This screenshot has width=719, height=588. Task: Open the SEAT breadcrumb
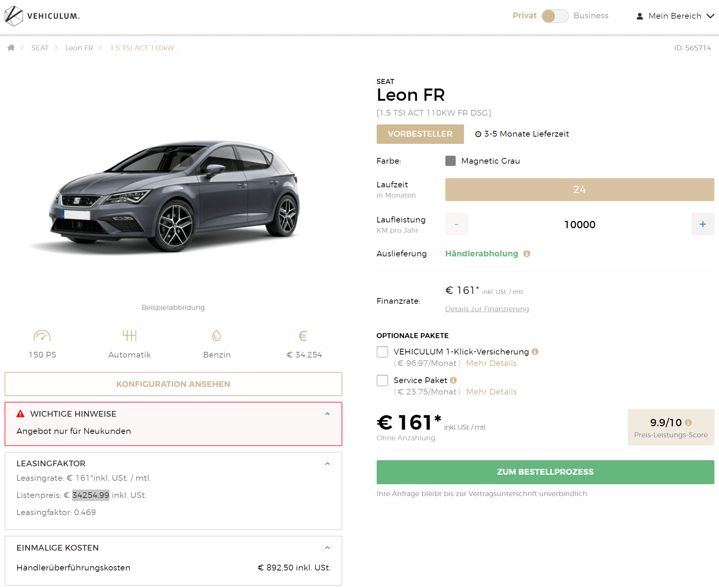point(40,48)
